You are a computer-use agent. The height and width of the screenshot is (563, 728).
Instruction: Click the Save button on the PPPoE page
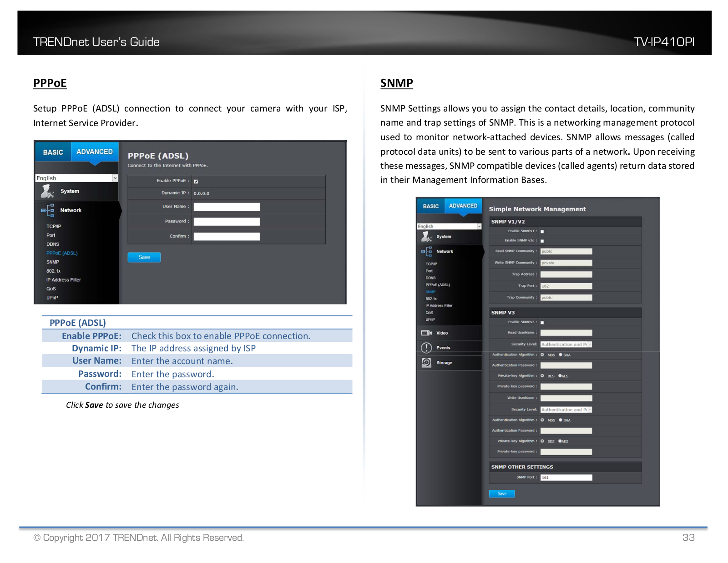pyautogui.click(x=144, y=257)
